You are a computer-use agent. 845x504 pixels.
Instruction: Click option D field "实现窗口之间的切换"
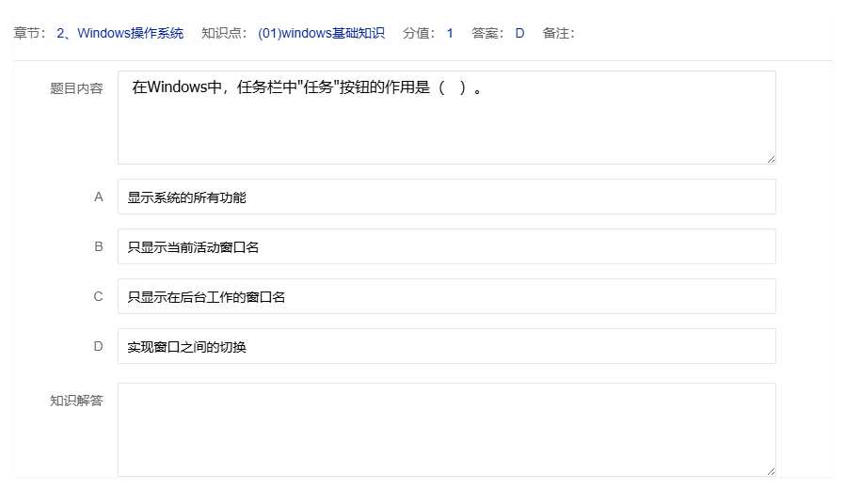pos(446,347)
